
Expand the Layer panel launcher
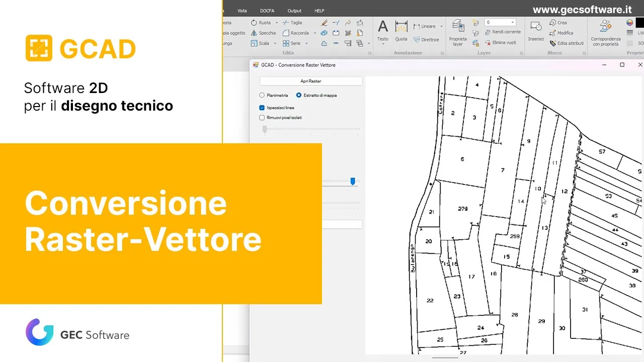click(x=522, y=53)
